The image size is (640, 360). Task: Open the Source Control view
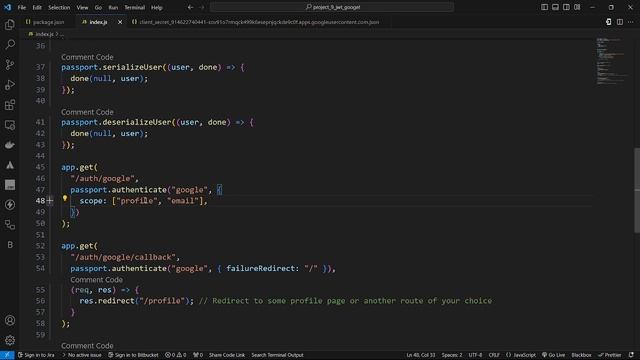[10, 64]
